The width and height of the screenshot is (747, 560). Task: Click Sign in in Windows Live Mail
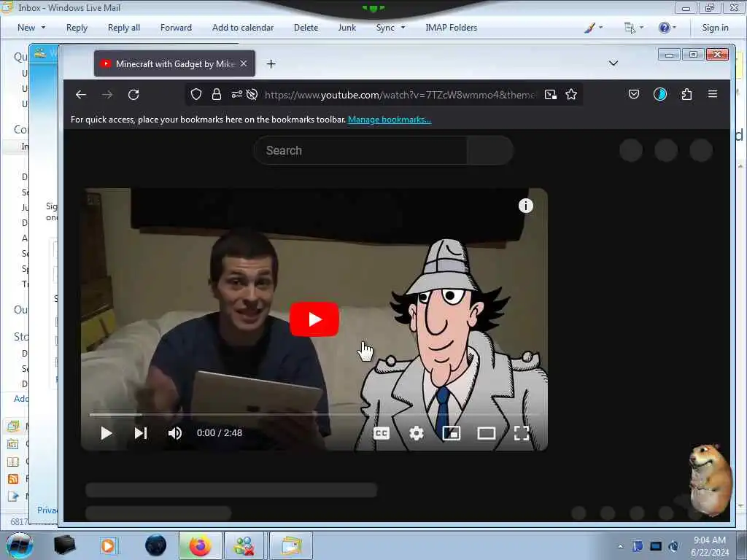click(715, 28)
